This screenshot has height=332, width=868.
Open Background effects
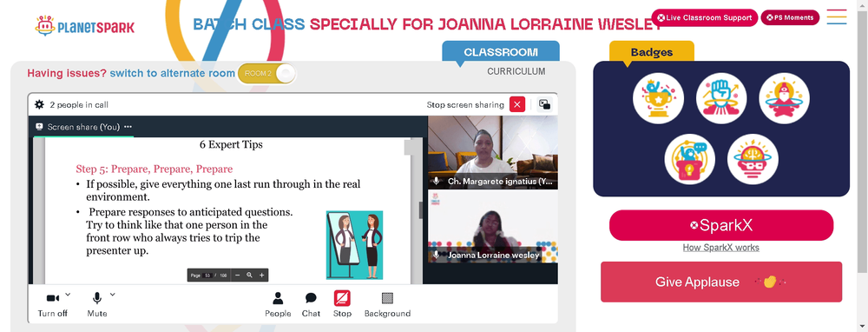tap(387, 304)
